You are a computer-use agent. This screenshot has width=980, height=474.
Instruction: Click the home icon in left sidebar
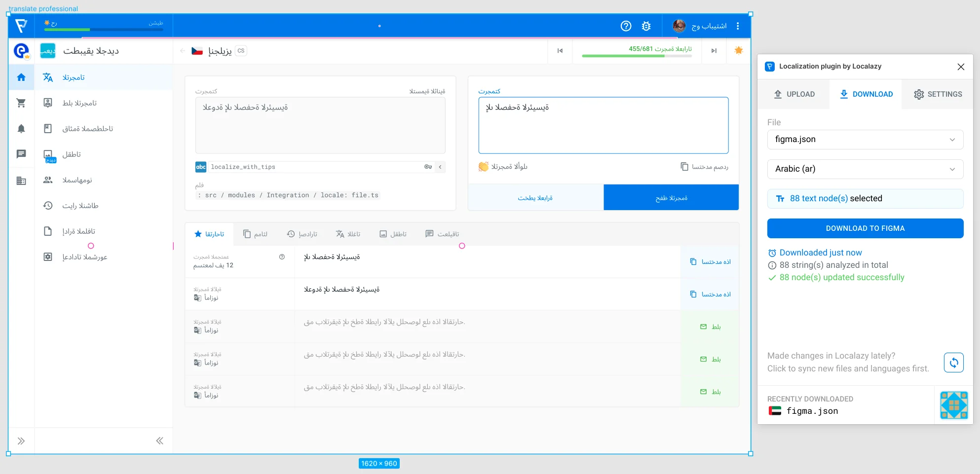click(x=21, y=77)
